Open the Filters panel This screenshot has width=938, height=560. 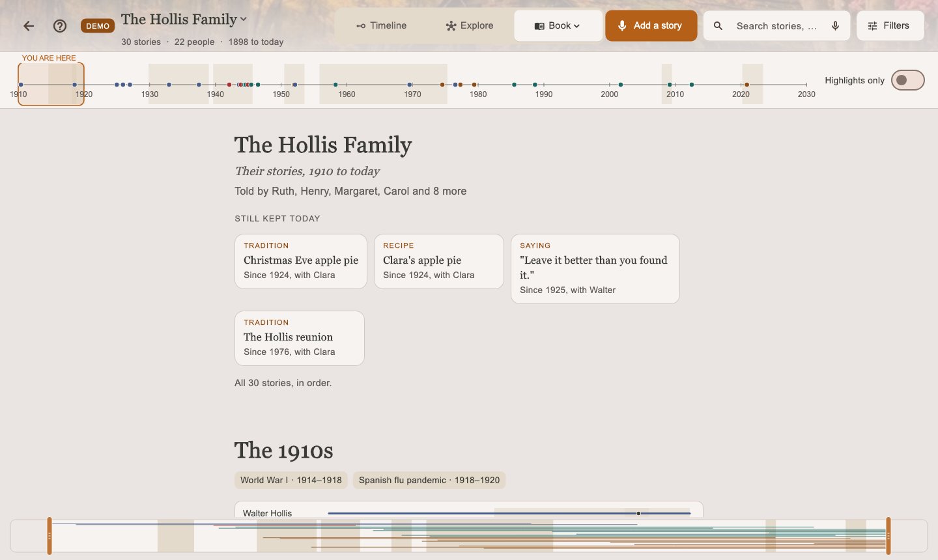point(890,26)
